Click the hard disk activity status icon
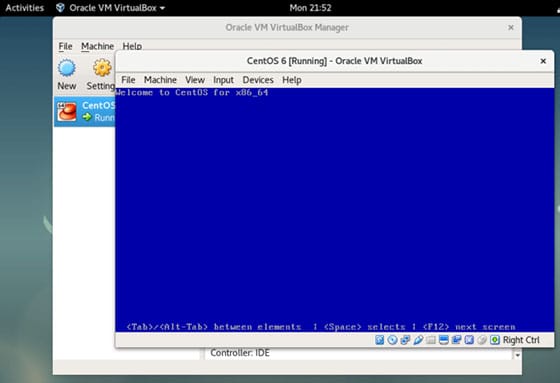The image size is (560, 383). [379, 340]
